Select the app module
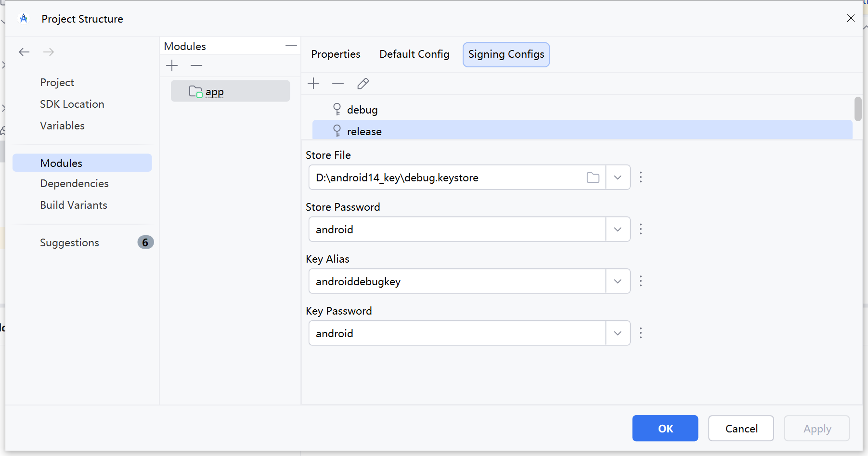868x456 pixels. pos(230,91)
